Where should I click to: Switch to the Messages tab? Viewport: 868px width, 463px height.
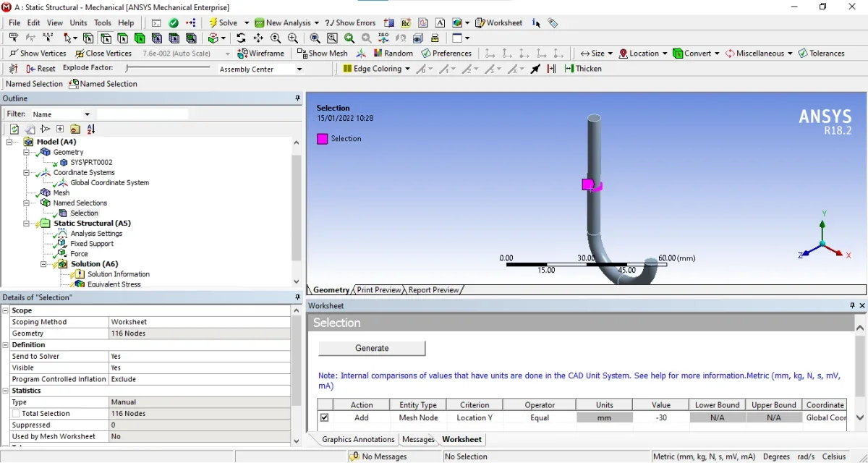point(418,439)
